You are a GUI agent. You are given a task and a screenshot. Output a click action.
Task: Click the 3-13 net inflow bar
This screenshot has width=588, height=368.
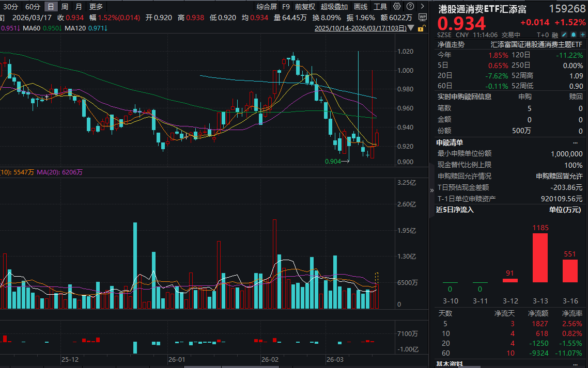coord(540,258)
